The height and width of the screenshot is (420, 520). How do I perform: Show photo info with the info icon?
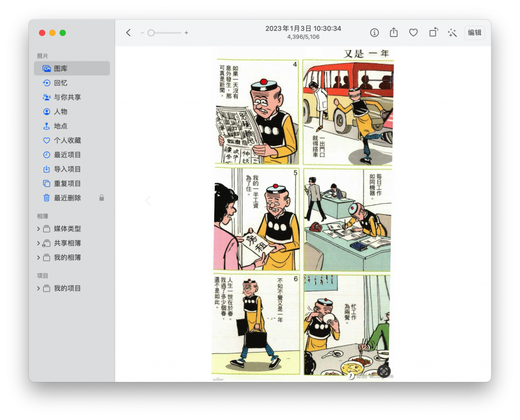(374, 33)
